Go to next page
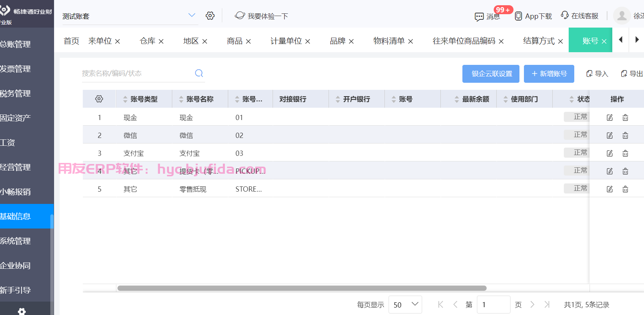This screenshot has width=644, height=315. [x=532, y=305]
